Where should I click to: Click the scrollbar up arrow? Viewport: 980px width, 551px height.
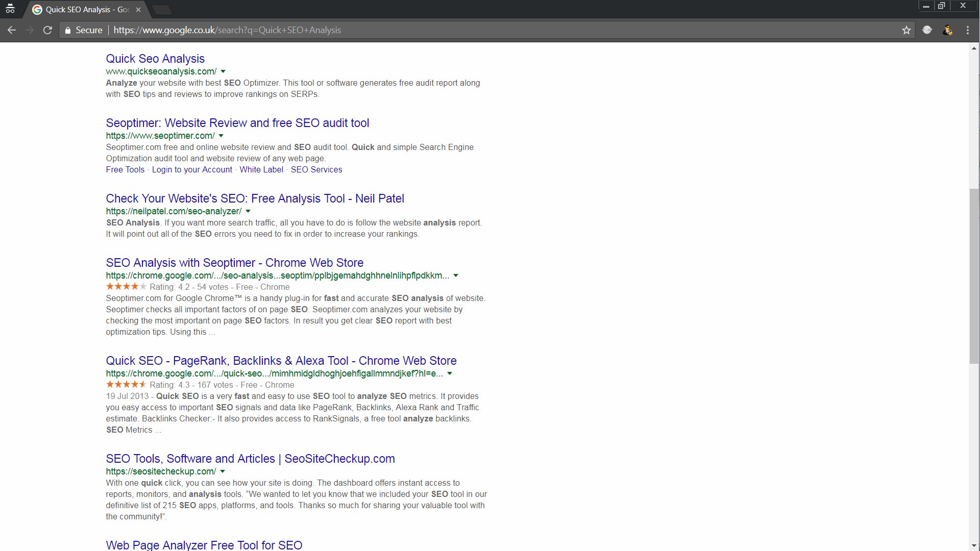point(974,48)
